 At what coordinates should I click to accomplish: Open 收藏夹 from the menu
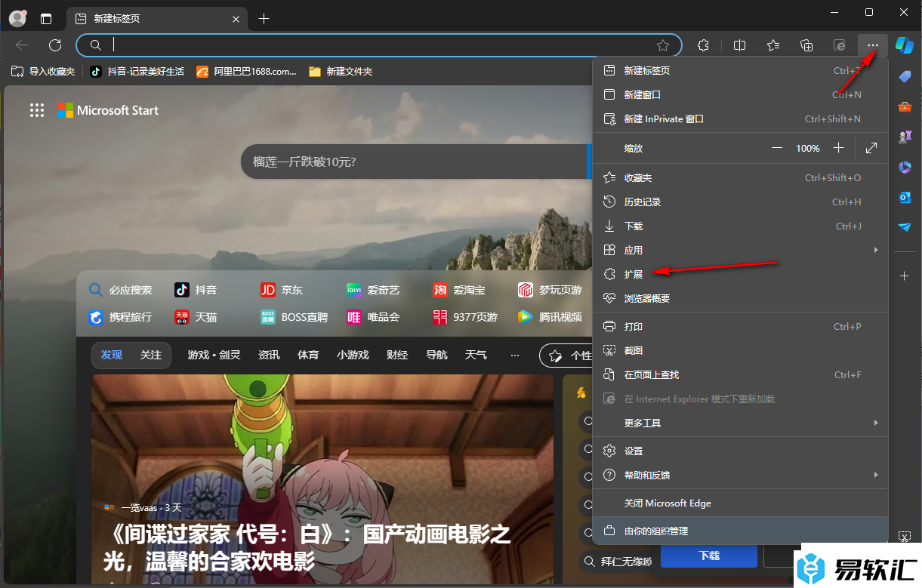point(741,177)
